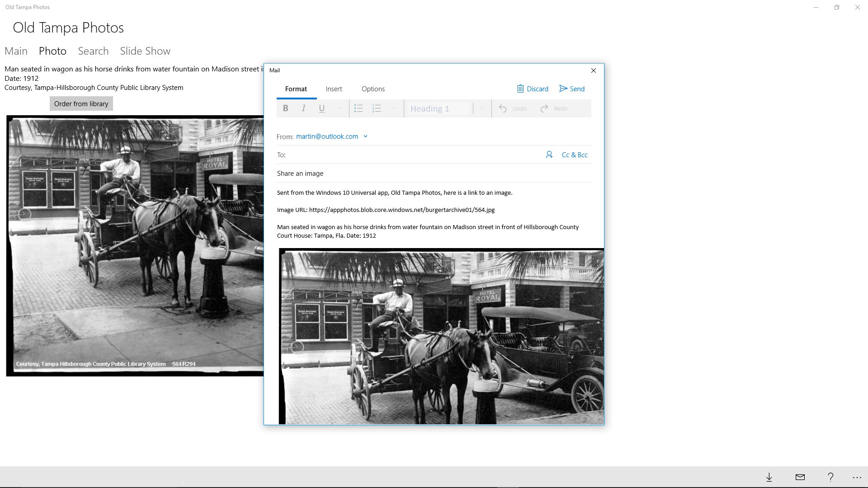Expand the sender account dropdown arrow
The image size is (868, 488).
coord(365,136)
